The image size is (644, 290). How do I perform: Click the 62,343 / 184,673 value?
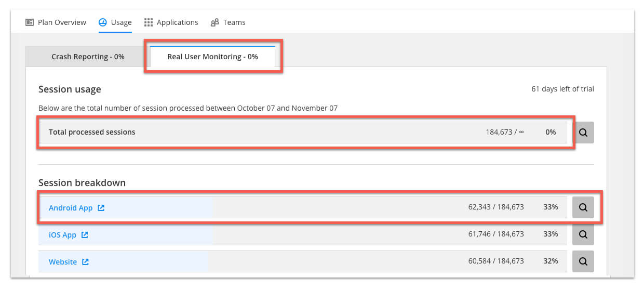point(496,207)
